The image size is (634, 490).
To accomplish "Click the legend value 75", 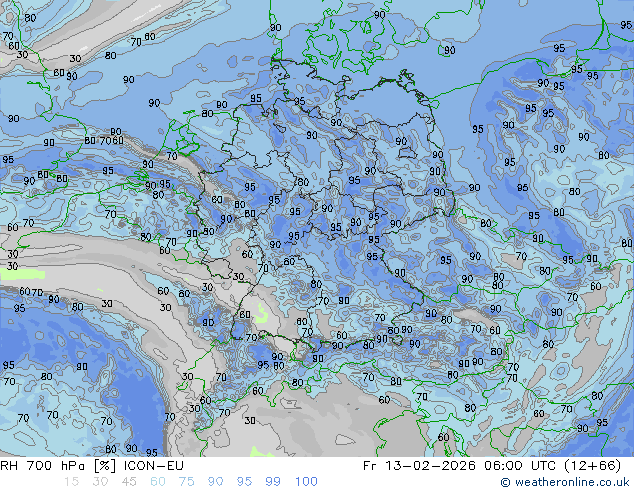I will tap(186, 482).
